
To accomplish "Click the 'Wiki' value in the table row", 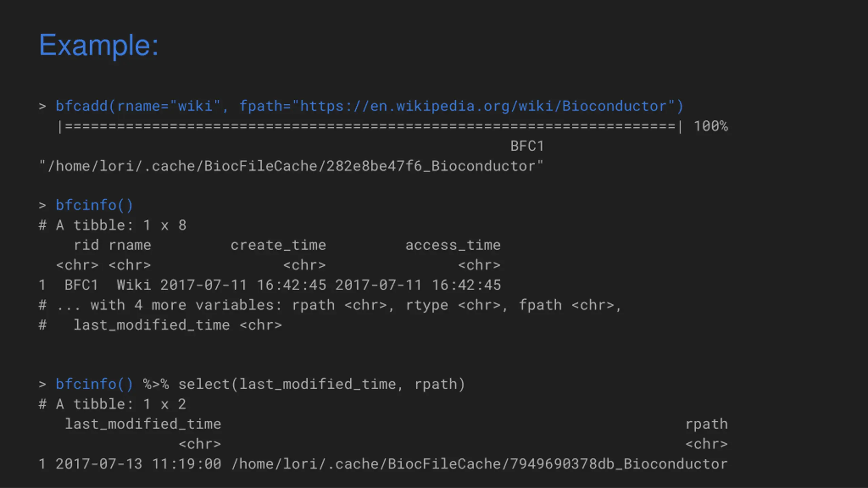I will pyautogui.click(x=134, y=285).
